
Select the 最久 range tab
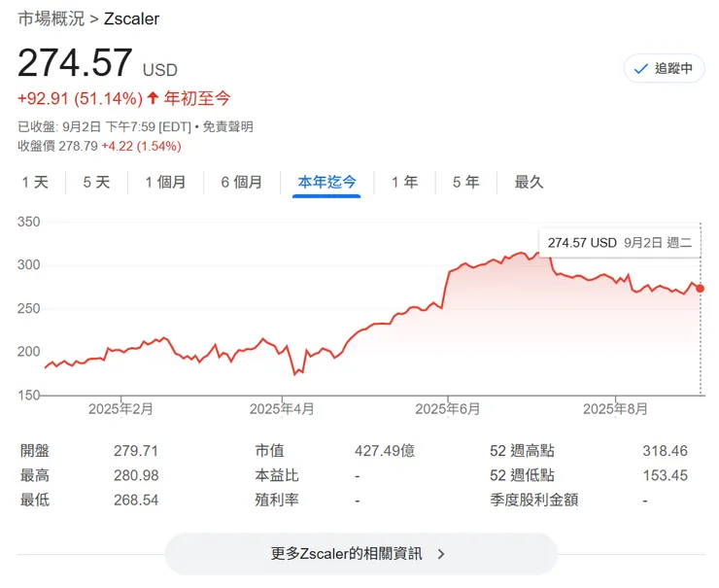point(529,182)
